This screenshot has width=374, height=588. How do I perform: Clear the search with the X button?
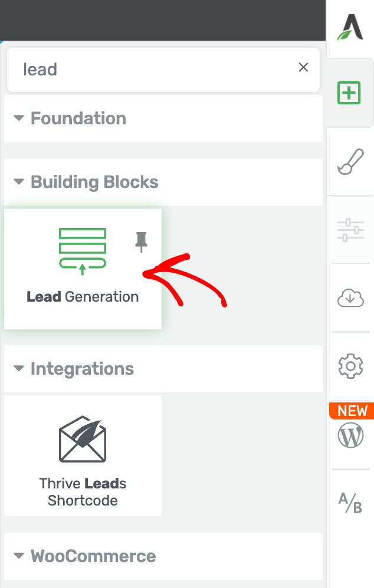point(303,68)
